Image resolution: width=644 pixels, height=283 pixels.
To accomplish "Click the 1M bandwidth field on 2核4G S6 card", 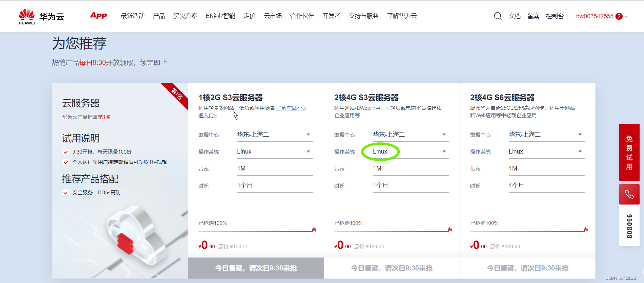I will click(x=547, y=169).
